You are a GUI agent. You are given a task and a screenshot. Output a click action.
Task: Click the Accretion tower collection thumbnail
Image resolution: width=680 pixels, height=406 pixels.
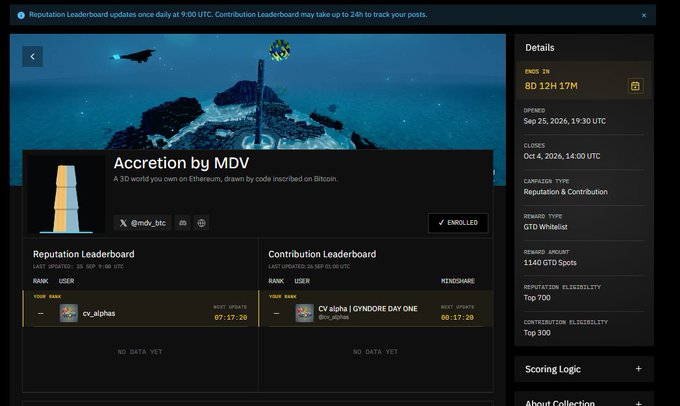click(66, 195)
